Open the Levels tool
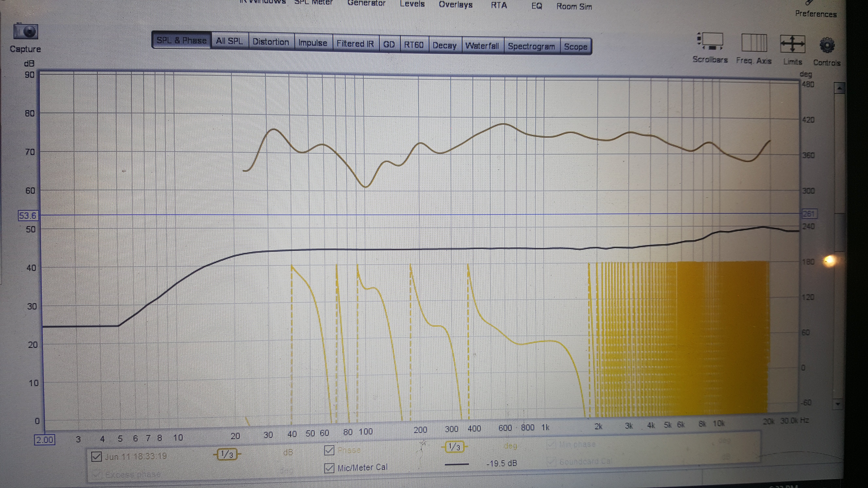This screenshot has height=488, width=868. [412, 4]
